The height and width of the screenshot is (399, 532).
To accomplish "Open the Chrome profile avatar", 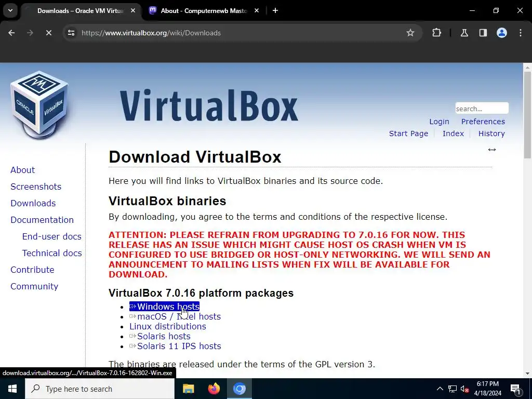I will click(501, 33).
